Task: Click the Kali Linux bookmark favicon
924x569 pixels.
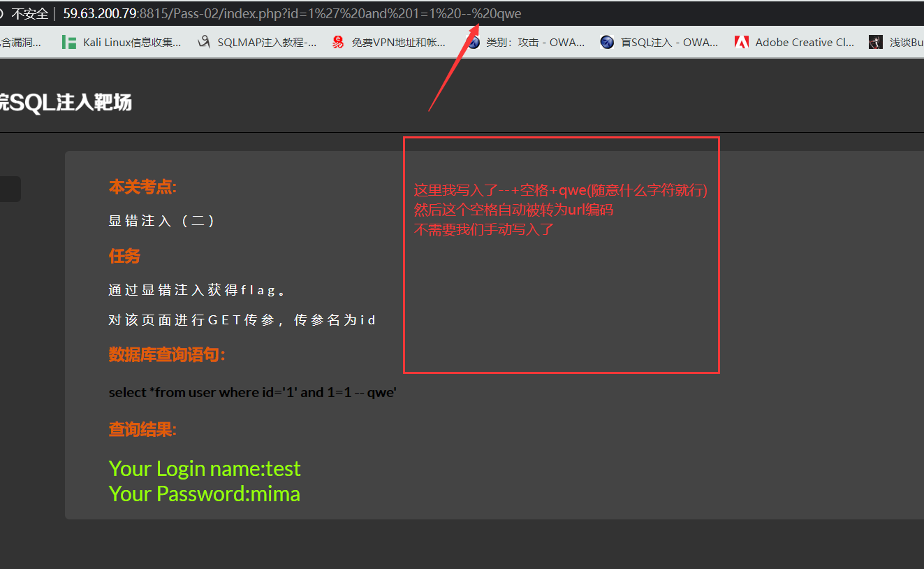Action: pyautogui.click(x=69, y=42)
